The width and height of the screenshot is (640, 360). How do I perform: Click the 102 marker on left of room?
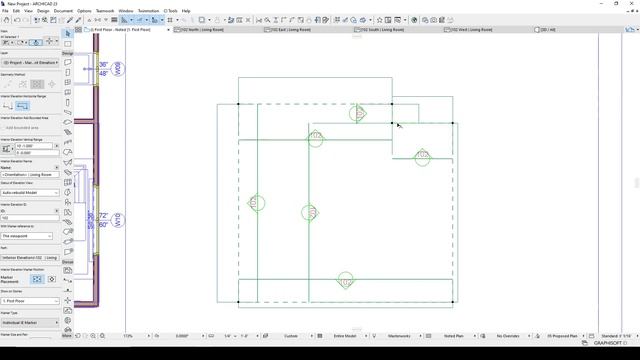click(256, 203)
